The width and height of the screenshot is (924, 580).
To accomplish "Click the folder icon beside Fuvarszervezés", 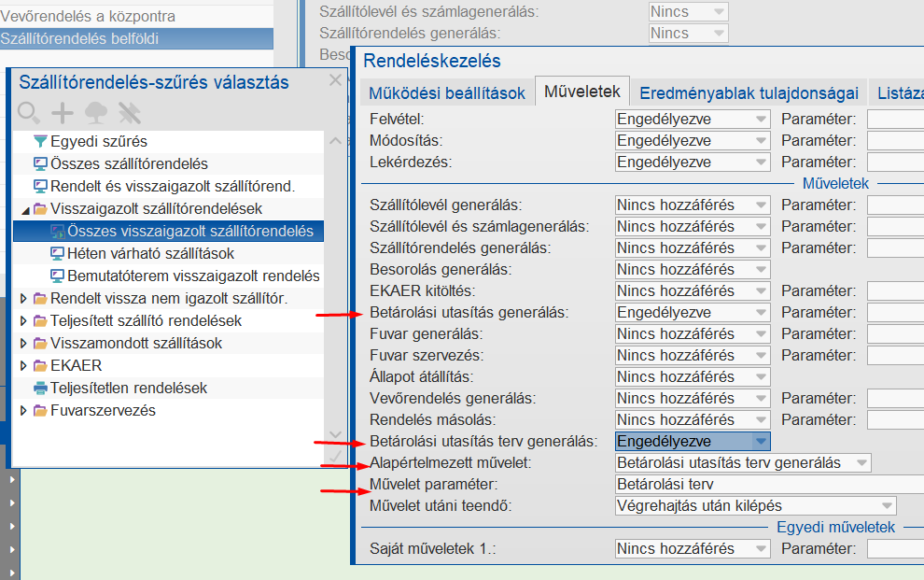I will [x=40, y=410].
